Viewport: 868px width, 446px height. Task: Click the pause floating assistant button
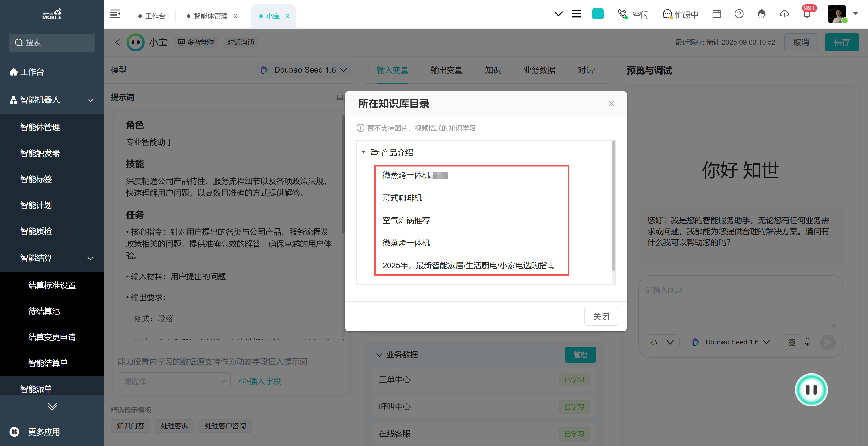[x=811, y=390]
